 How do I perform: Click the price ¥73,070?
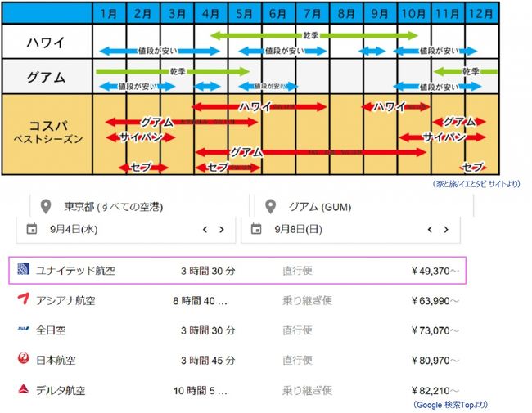(435, 330)
